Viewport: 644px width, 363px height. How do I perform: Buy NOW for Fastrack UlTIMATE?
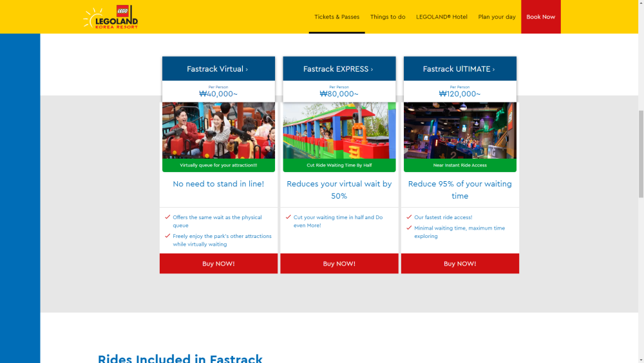(460, 264)
